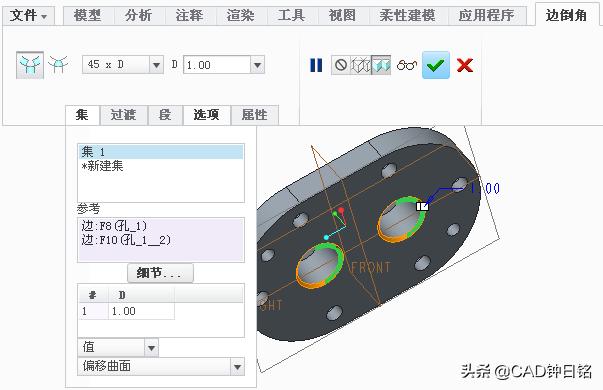Image resolution: width=603 pixels, height=390 pixels.
Task: Switch to attached preview mode
Action: tap(381, 65)
